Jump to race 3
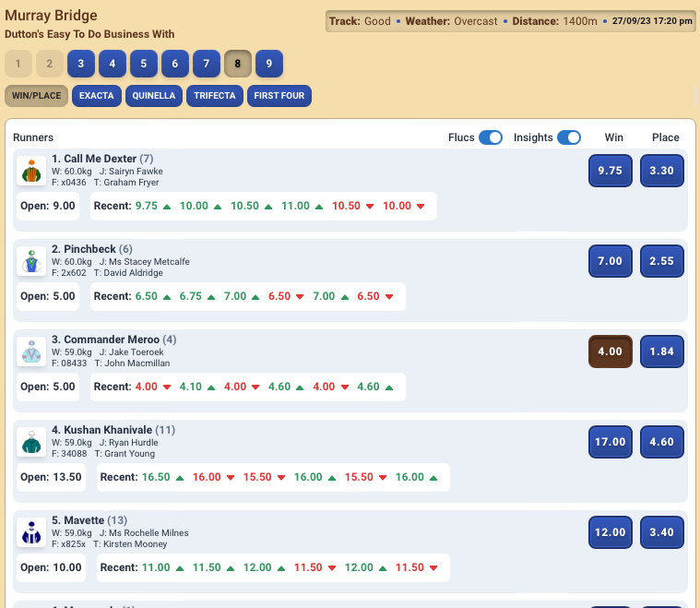Screen dimensions: 700x608 80,64
